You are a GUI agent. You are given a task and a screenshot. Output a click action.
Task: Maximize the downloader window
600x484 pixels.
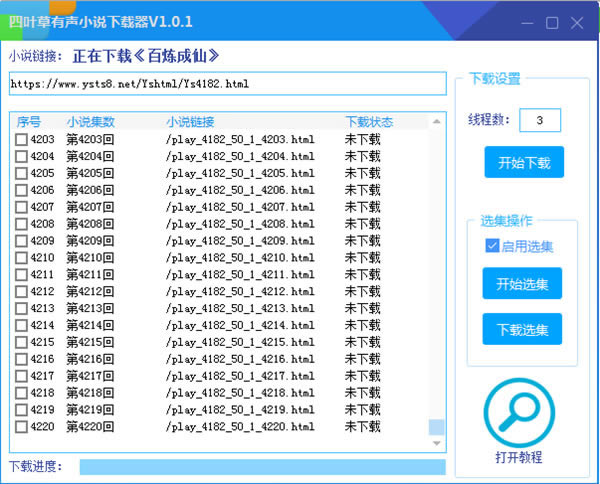click(552, 22)
